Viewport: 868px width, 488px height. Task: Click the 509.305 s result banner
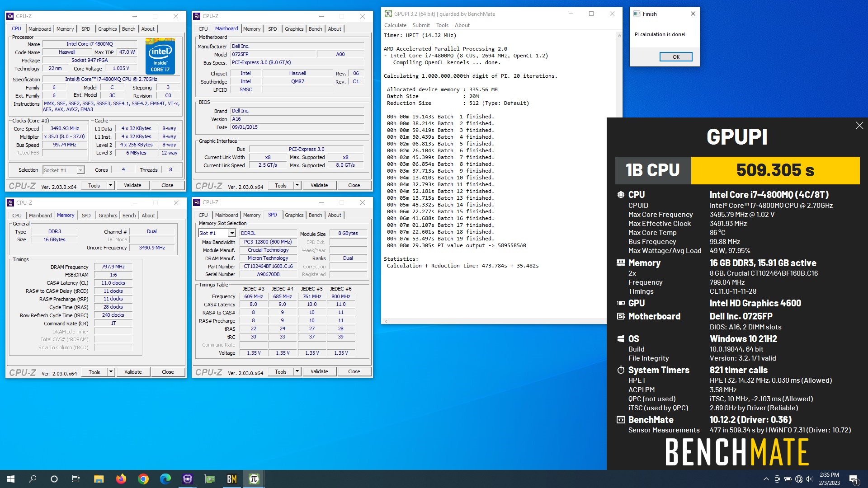(x=775, y=170)
